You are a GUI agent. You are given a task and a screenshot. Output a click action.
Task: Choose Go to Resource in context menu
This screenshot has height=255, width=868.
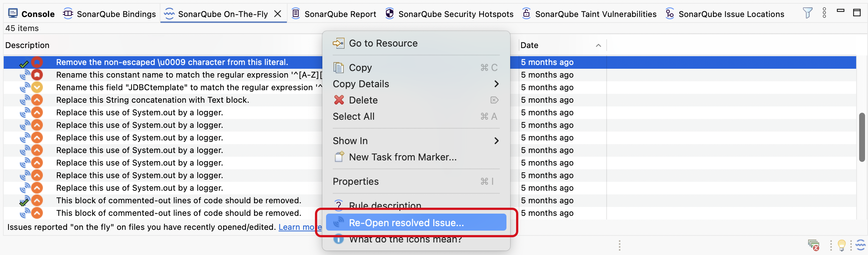(x=416, y=43)
